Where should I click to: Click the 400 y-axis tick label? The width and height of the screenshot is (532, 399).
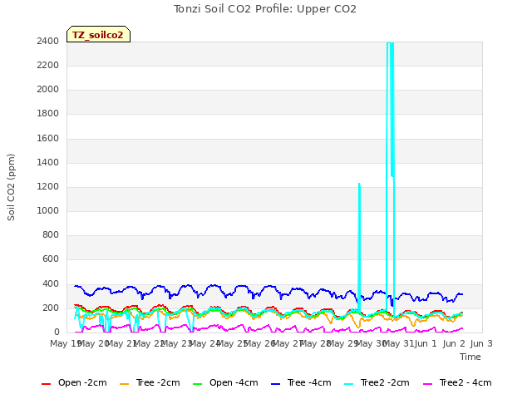pos(51,284)
